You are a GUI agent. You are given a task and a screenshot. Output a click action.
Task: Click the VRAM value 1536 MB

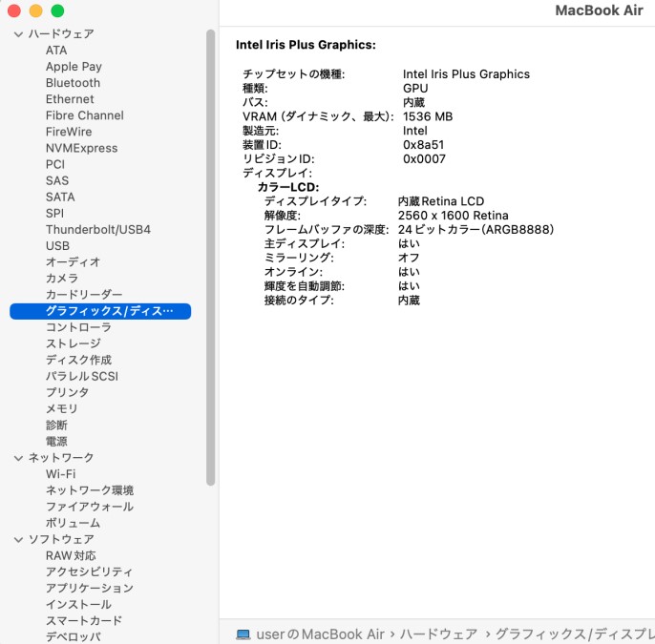coord(428,116)
